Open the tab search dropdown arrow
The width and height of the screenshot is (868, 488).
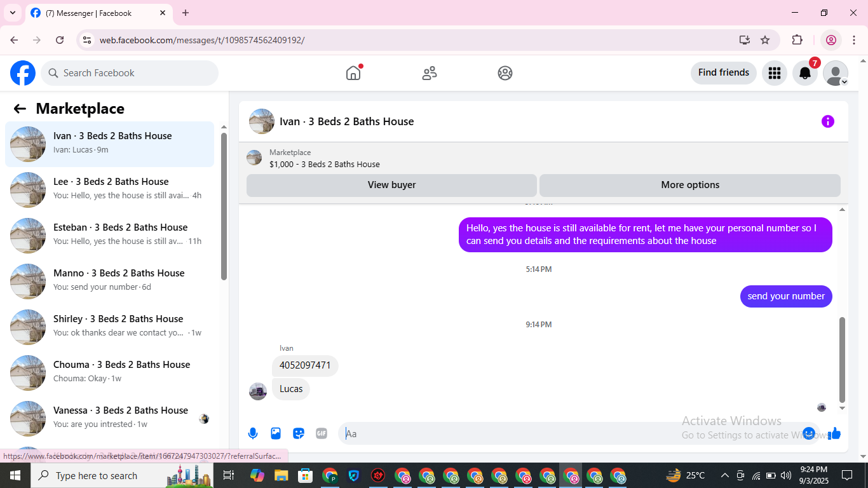click(x=12, y=13)
